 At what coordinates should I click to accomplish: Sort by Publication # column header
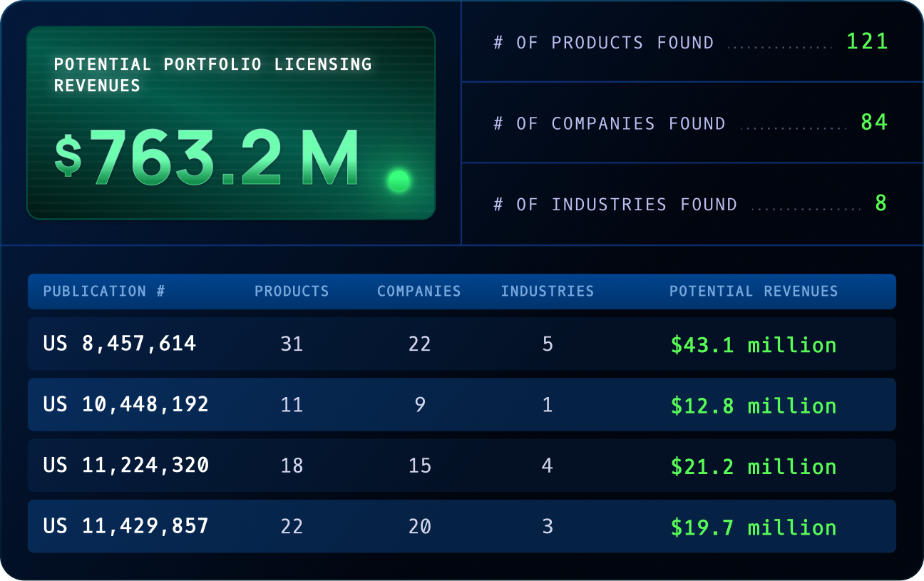pyautogui.click(x=104, y=291)
